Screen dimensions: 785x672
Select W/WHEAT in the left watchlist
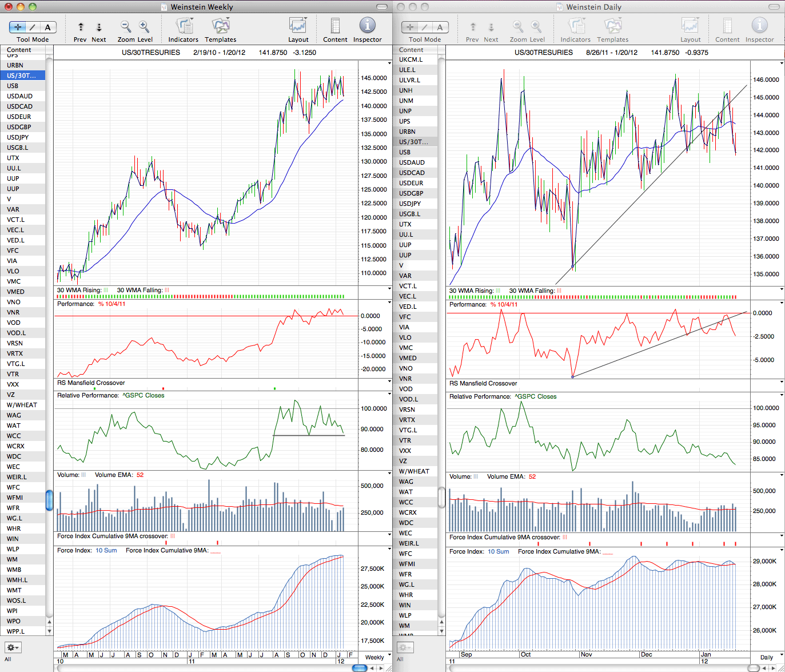[23, 405]
